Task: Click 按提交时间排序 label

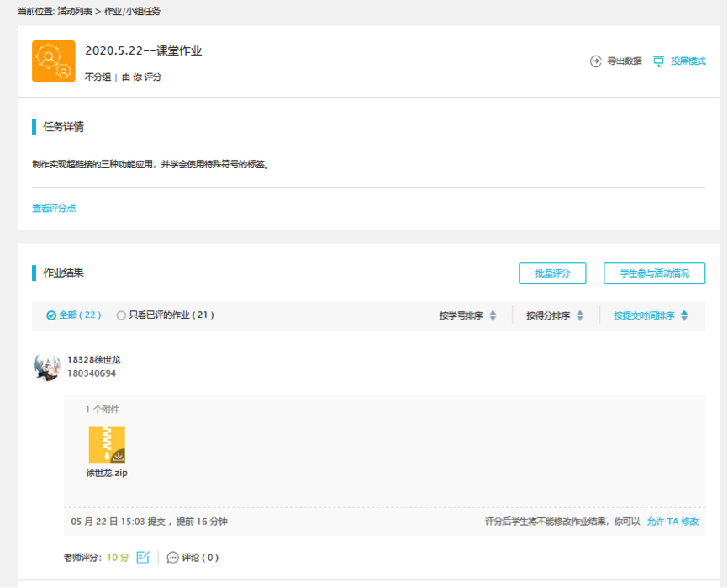Action: (644, 315)
